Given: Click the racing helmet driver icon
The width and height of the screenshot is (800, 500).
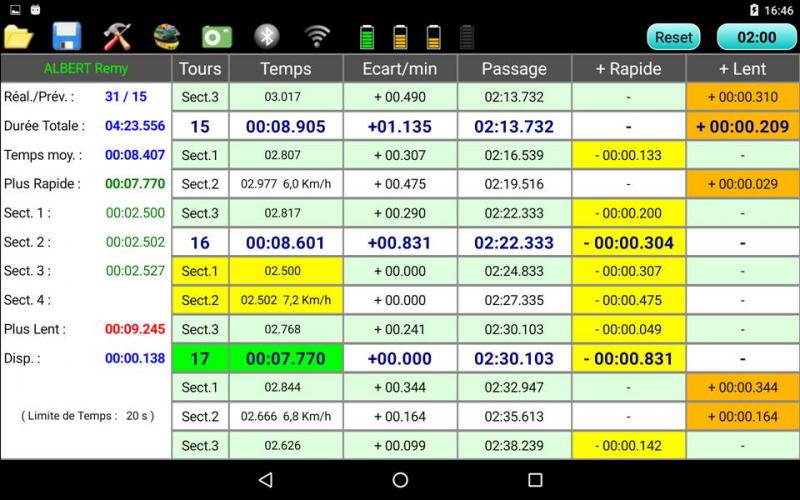Looking at the screenshot, I should [x=167, y=37].
